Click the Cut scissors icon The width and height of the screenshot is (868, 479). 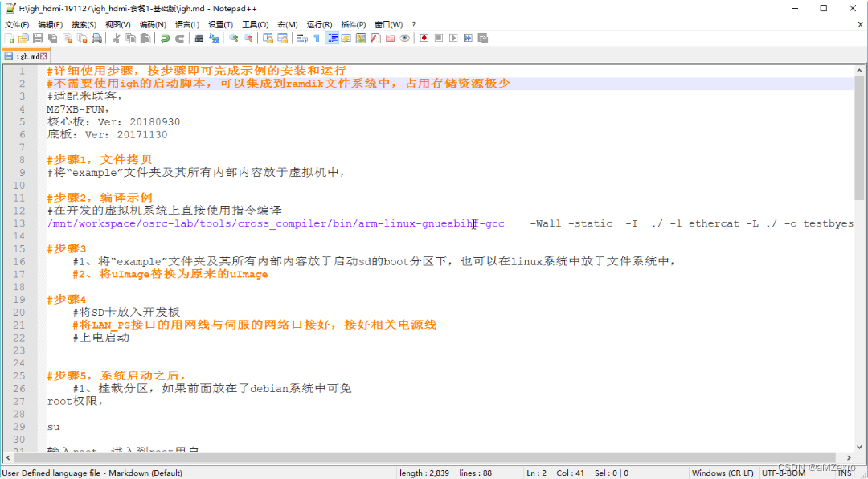(116, 39)
